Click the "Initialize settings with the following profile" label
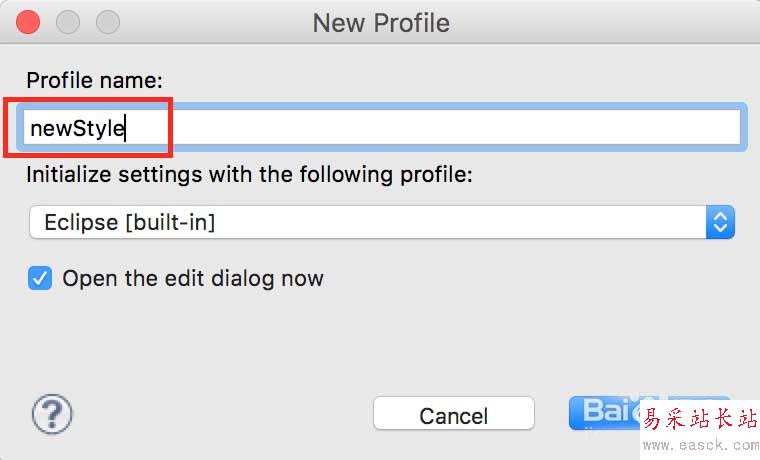The image size is (760, 460). [x=249, y=174]
